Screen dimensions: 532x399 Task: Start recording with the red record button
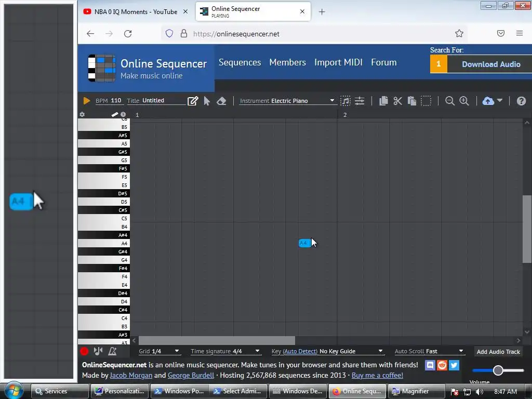tap(84, 352)
